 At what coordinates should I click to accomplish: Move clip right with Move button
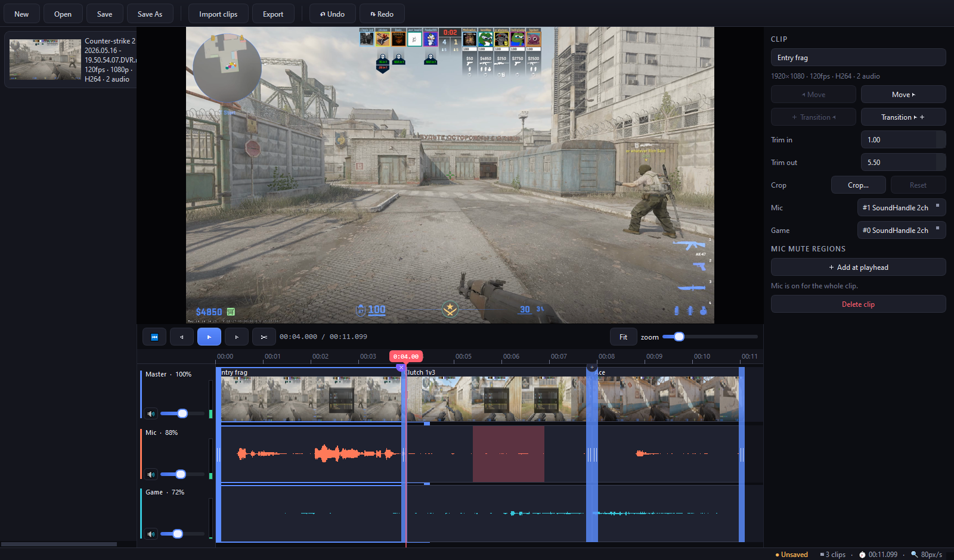(903, 94)
